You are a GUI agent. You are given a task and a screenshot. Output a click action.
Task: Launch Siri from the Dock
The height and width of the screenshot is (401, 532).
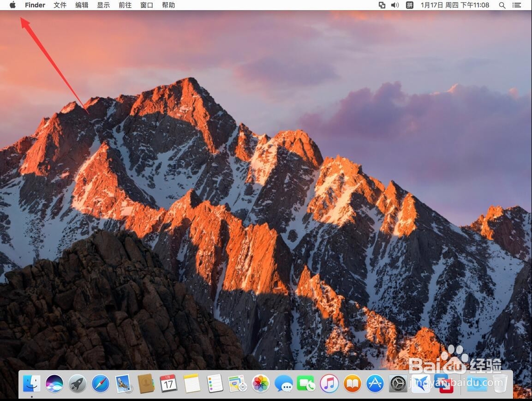pyautogui.click(x=54, y=383)
